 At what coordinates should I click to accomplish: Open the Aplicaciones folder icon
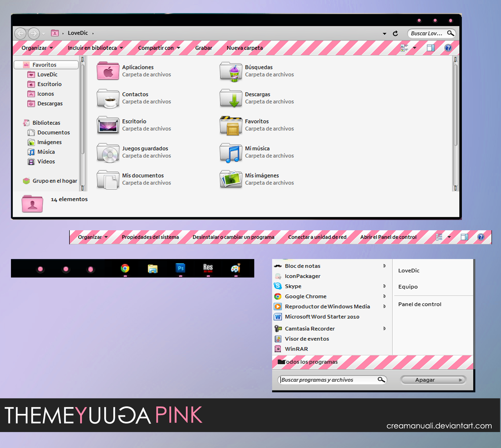[108, 71]
